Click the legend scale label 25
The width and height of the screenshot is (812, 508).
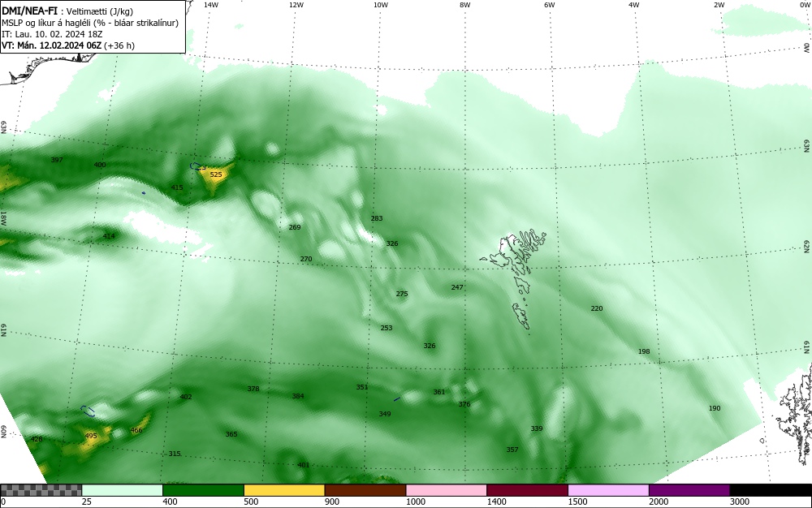point(87,502)
